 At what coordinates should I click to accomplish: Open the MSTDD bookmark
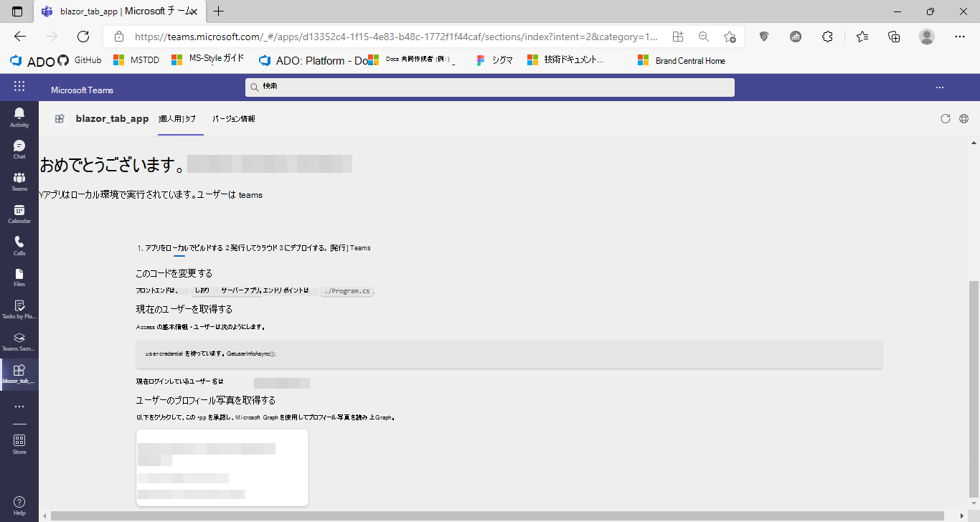[136, 61]
